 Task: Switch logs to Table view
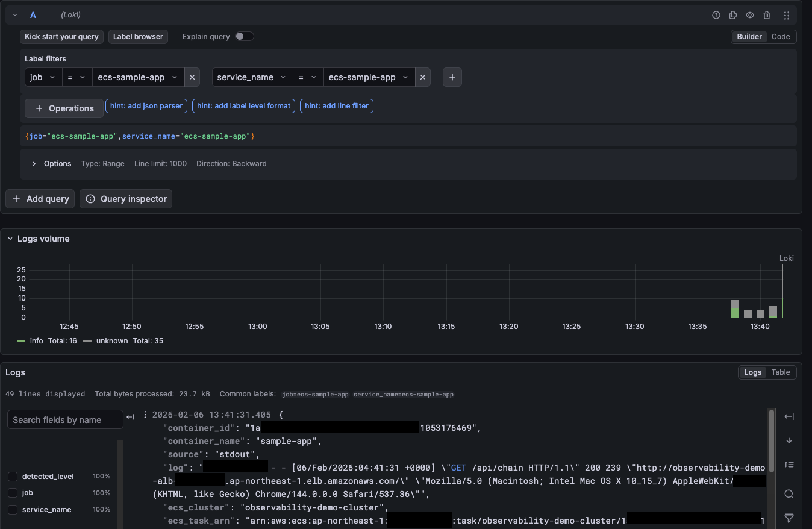pyautogui.click(x=781, y=372)
